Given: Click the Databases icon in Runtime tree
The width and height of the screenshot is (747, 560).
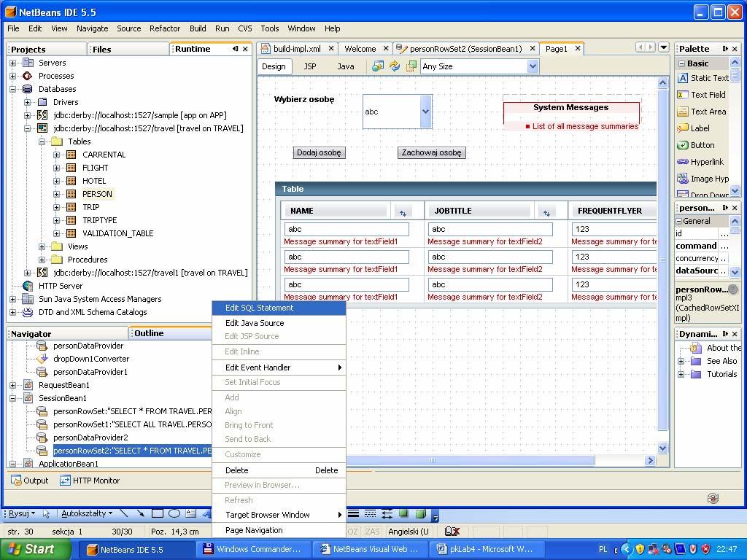Looking at the screenshot, I should click(x=28, y=89).
